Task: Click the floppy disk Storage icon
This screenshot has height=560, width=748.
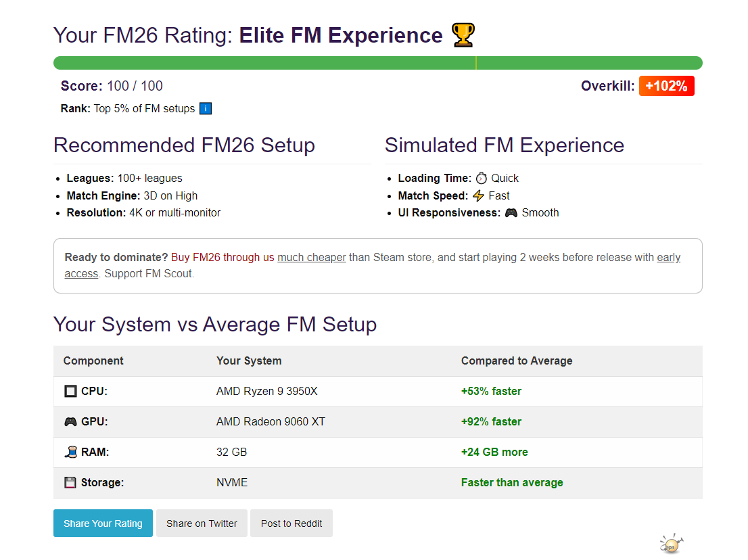Action: click(70, 483)
